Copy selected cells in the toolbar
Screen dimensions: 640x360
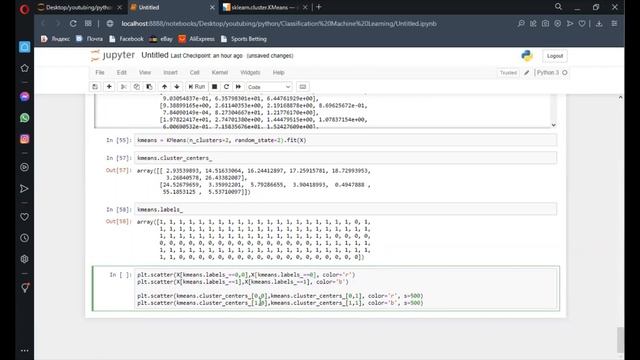point(136,87)
